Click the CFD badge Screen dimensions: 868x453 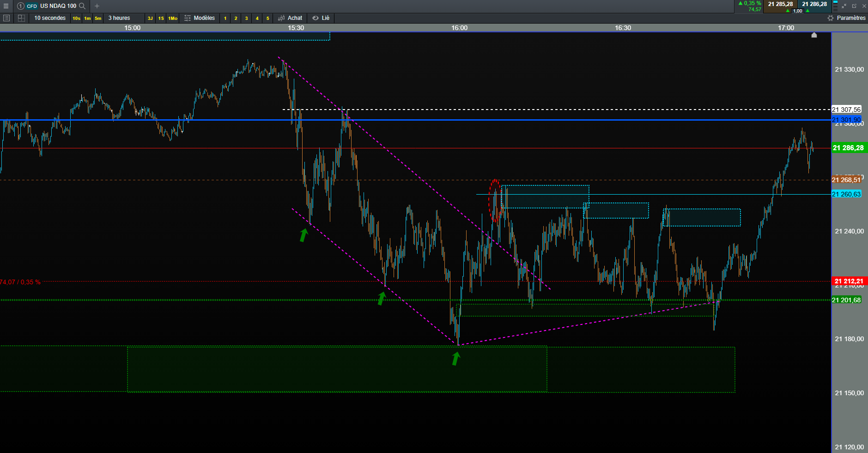click(32, 6)
